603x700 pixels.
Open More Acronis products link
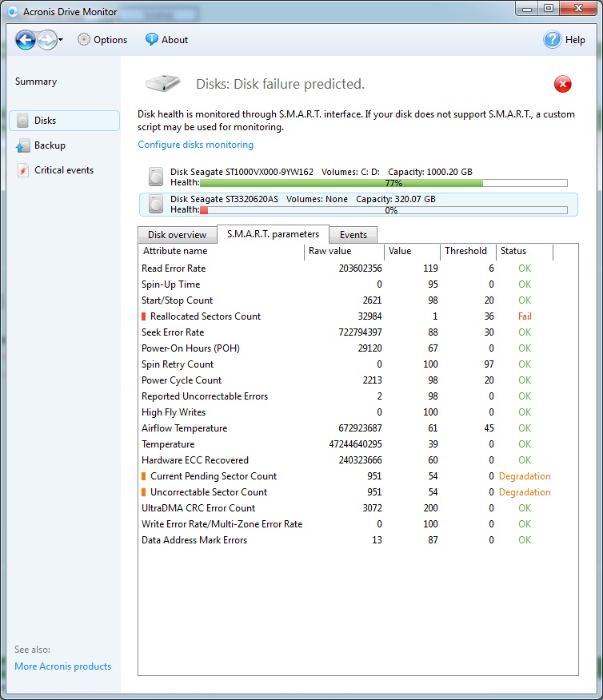click(x=62, y=666)
